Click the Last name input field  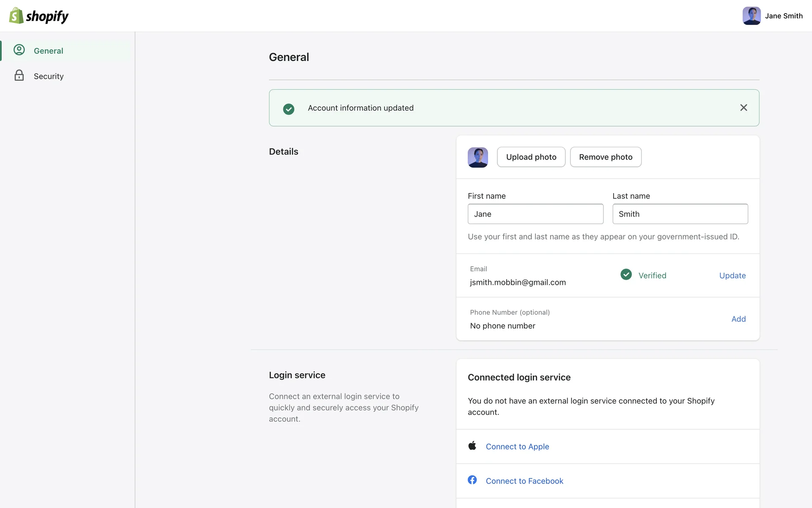680,214
